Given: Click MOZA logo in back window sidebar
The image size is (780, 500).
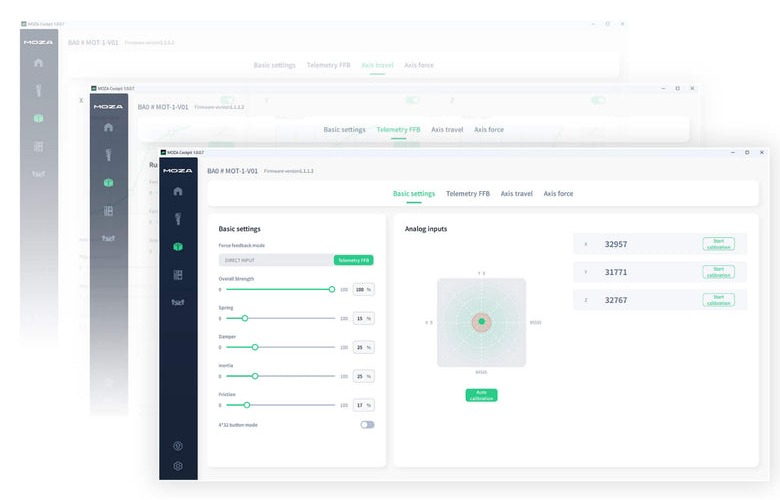Looking at the screenshot, I should click(38, 42).
